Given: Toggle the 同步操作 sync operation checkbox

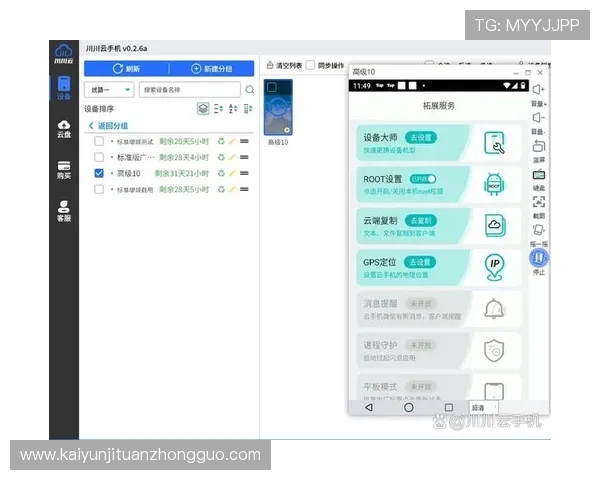Looking at the screenshot, I should pyautogui.click(x=310, y=65).
